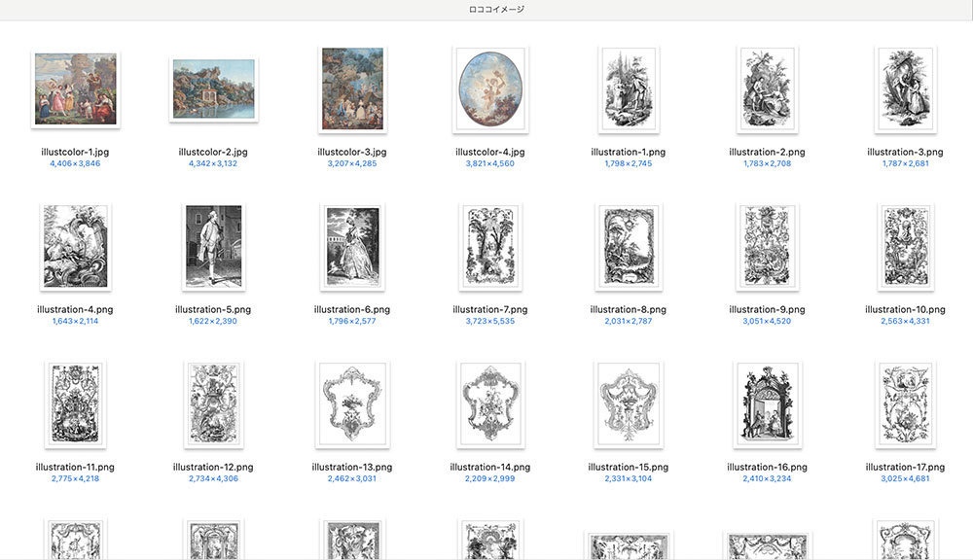Select the illustration-11.png thumbnail
Screen dimensions: 973x560
click(75, 404)
